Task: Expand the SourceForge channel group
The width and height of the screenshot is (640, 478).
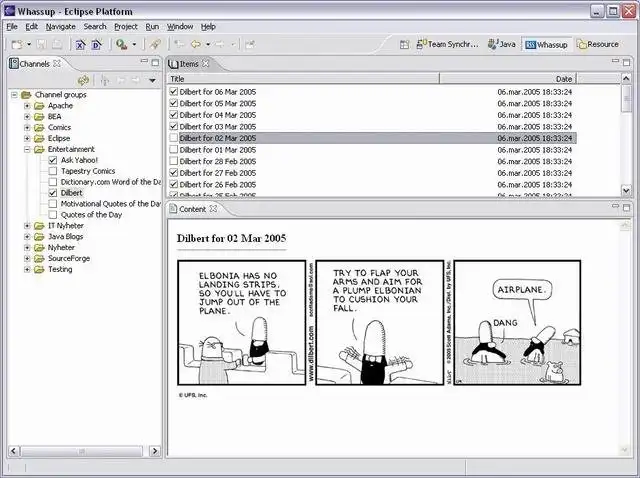Action: (x=27, y=258)
